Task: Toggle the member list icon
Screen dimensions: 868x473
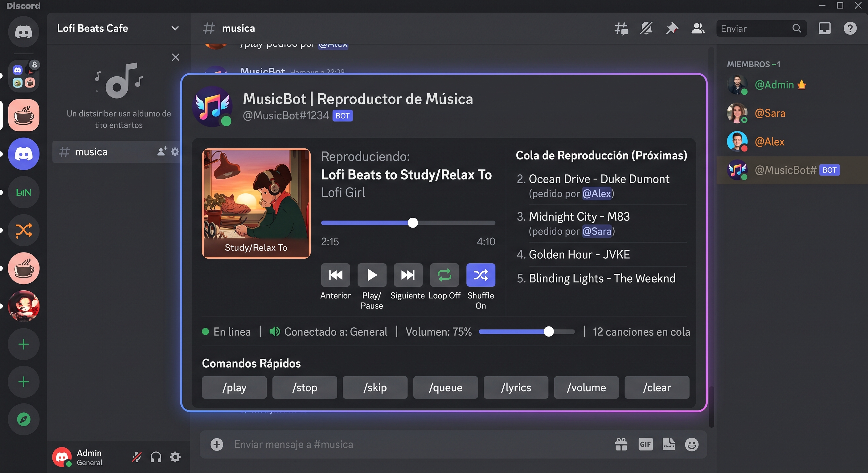Action: 698,29
